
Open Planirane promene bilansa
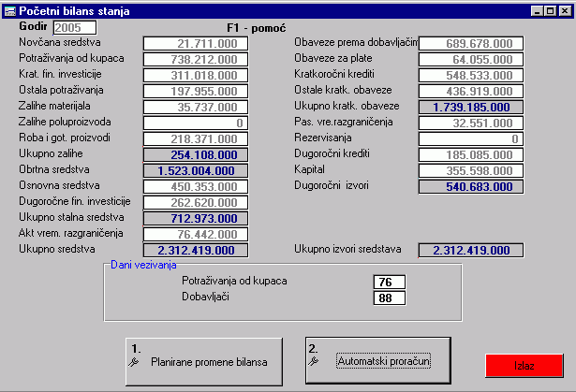204,362
